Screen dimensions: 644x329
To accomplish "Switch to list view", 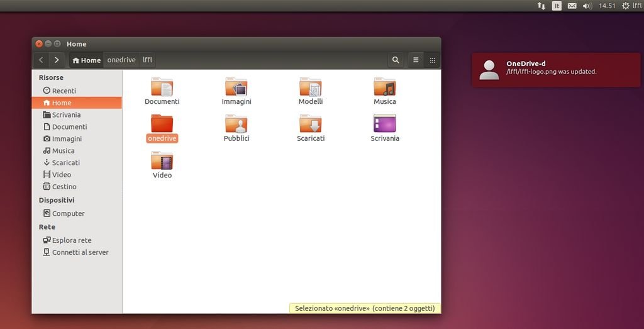I will tap(416, 60).
